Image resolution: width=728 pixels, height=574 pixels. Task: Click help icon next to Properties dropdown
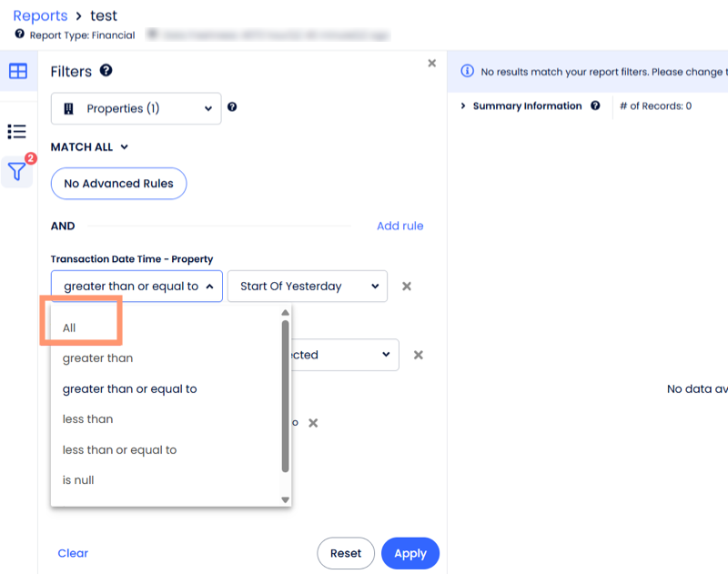232,107
